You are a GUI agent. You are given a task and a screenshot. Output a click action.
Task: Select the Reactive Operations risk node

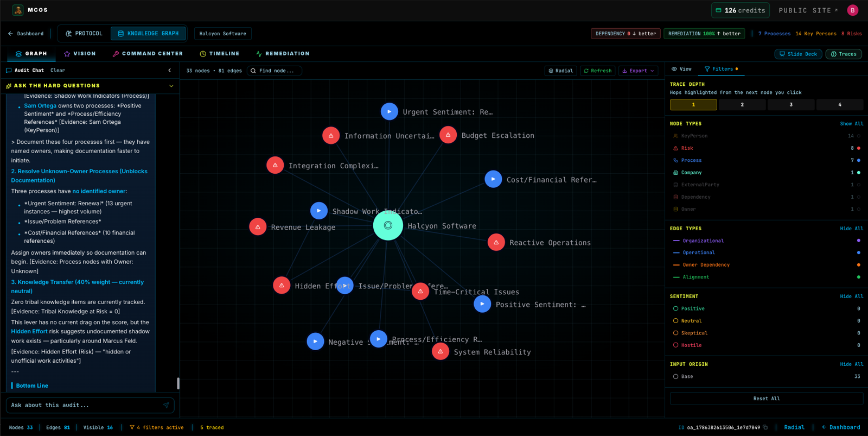coord(496,242)
